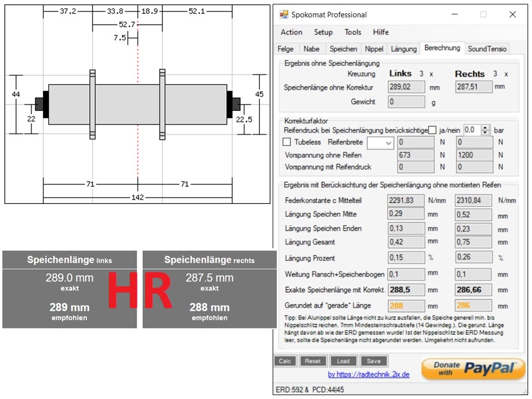Click the 7.5 offset label in hub diagram
The width and height of the screenshot is (532, 399).
coord(120,38)
